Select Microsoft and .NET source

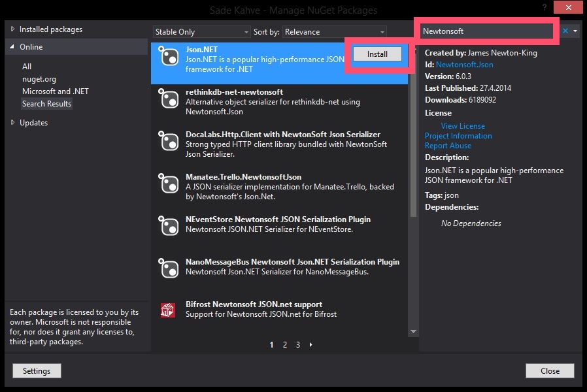(x=56, y=91)
